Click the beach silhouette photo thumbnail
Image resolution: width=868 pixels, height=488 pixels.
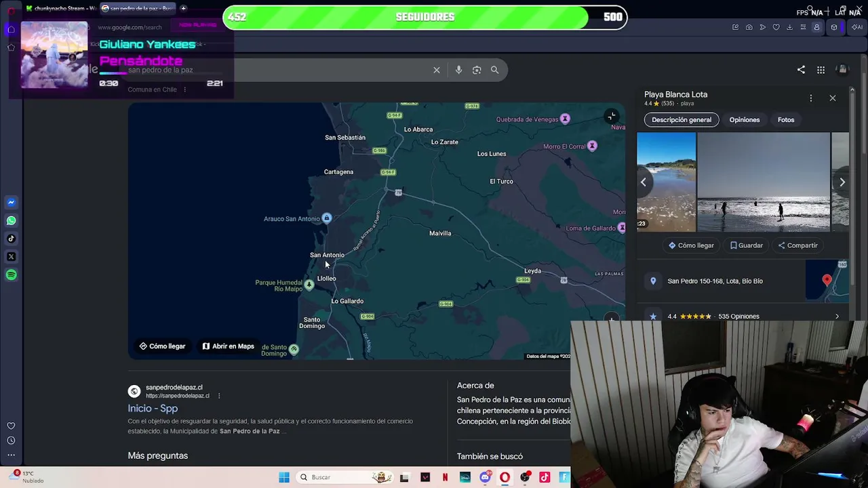(764, 182)
